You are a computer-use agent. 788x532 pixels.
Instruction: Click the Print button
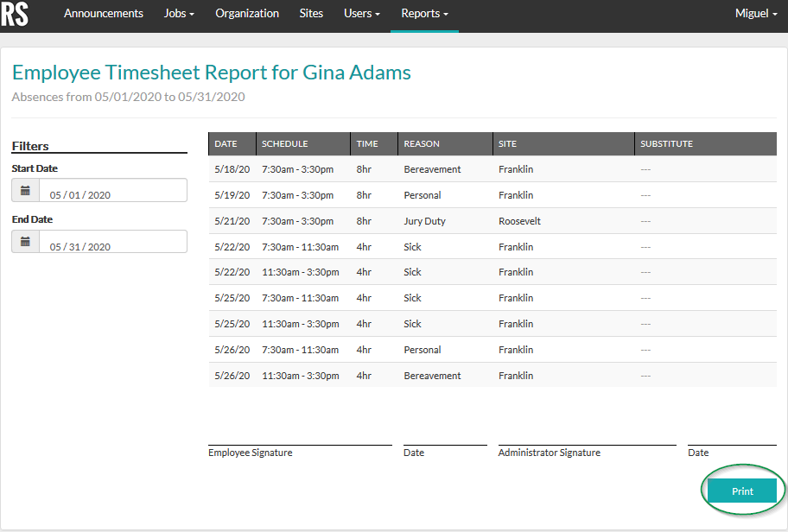[x=741, y=490]
